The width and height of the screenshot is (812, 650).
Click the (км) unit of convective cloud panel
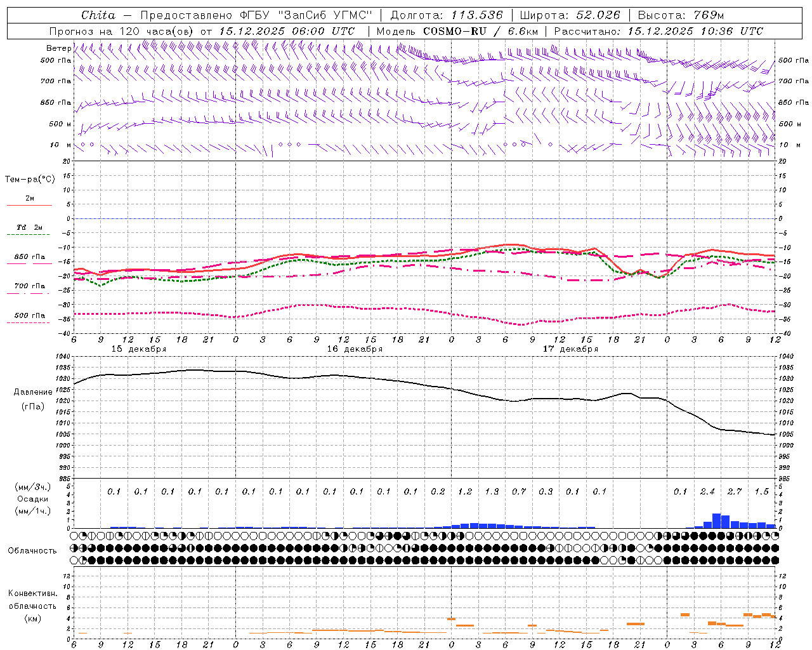point(32,618)
